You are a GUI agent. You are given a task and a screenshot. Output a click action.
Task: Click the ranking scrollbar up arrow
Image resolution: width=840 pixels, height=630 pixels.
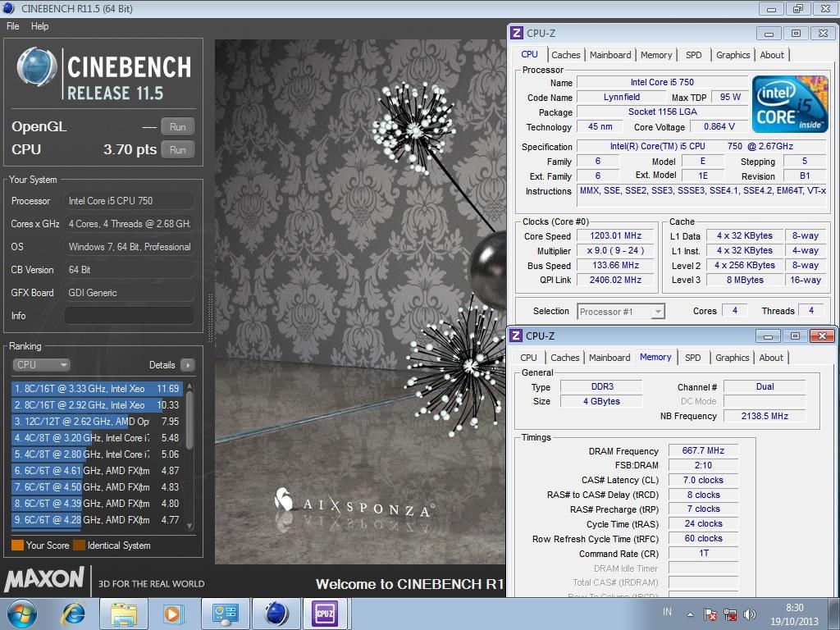click(x=189, y=386)
